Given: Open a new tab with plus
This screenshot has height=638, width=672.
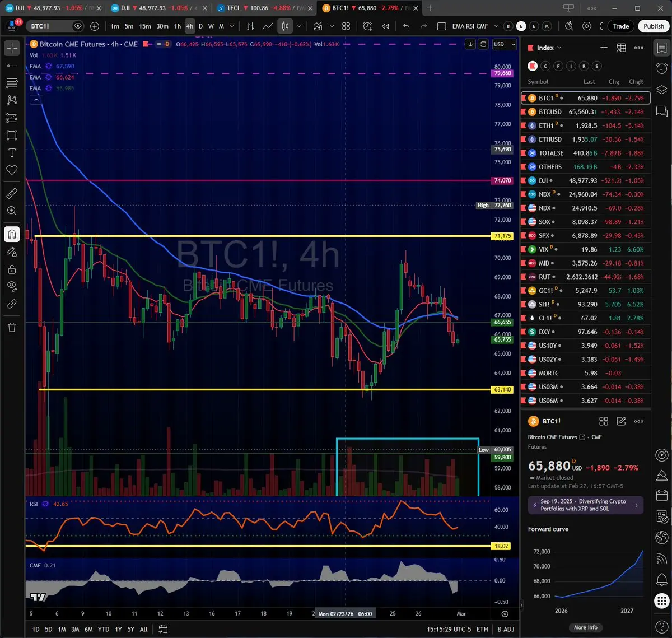Looking at the screenshot, I should coord(430,8).
